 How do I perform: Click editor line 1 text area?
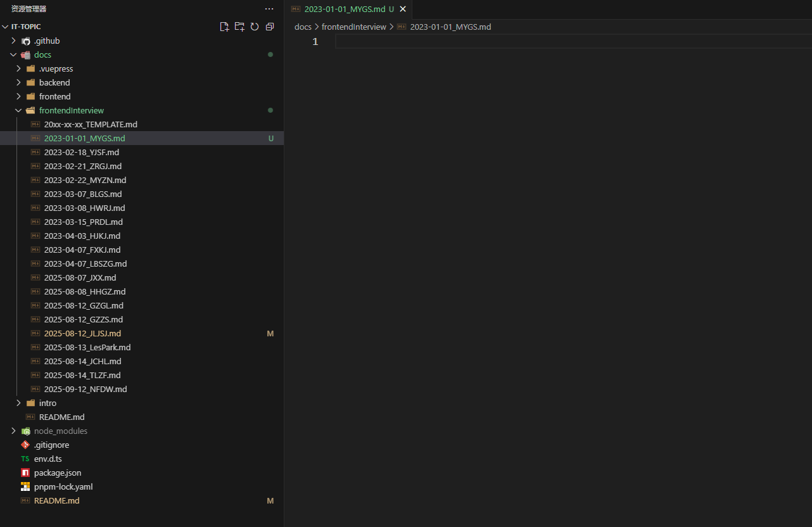coord(507,42)
